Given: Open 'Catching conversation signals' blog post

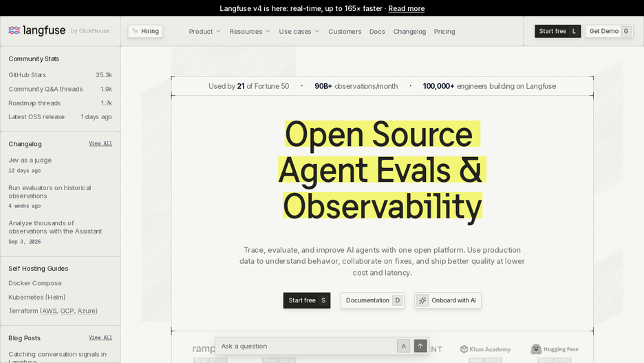Looking at the screenshot, I should click(x=57, y=357).
